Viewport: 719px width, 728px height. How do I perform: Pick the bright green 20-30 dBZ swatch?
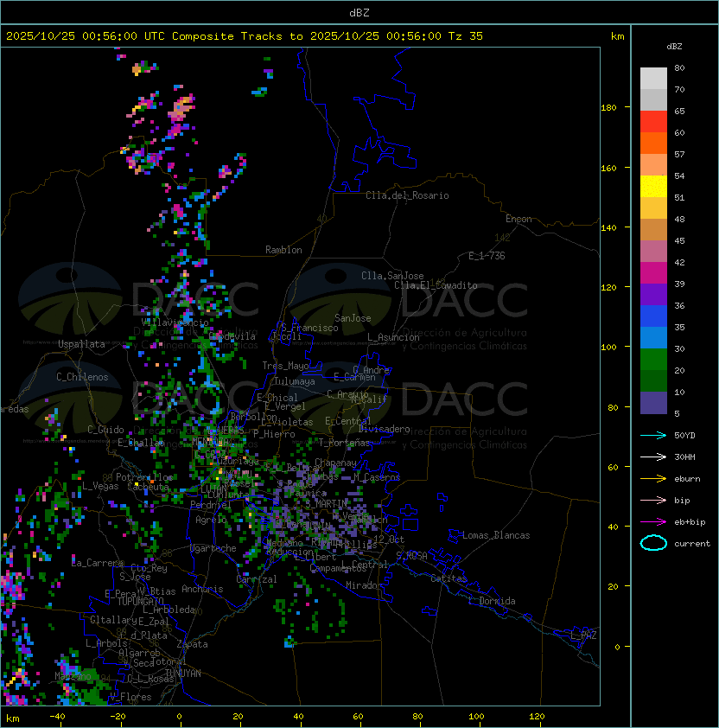click(653, 360)
